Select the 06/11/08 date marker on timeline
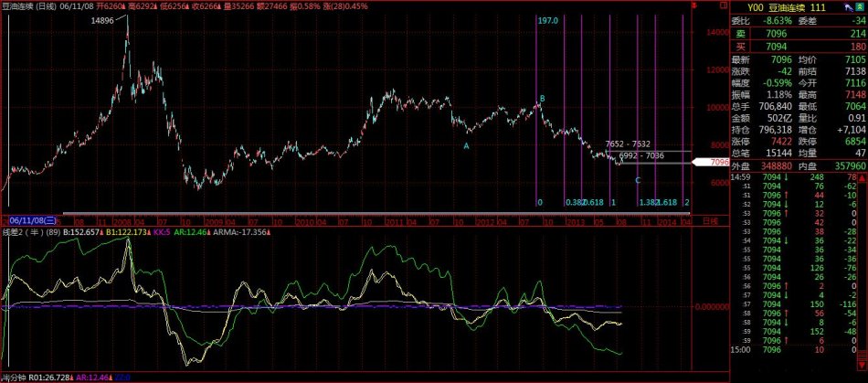Viewport: 868px width, 383px height. [x=30, y=221]
